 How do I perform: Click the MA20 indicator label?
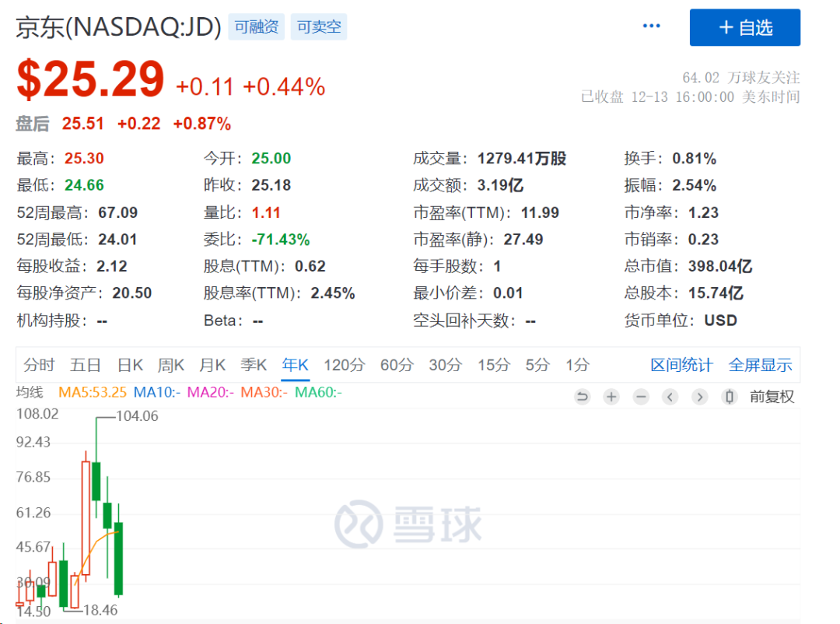[x=210, y=392]
